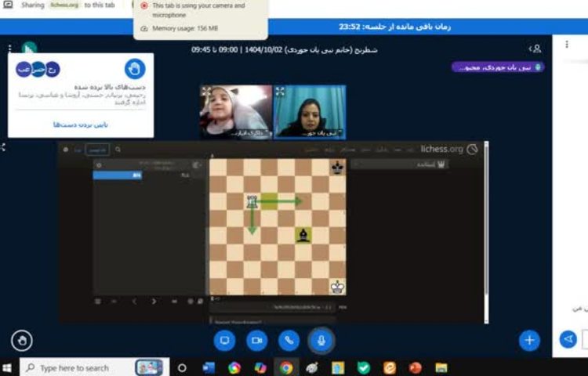
Task: Open the spectator room label with queen icon
Action: 430,164
